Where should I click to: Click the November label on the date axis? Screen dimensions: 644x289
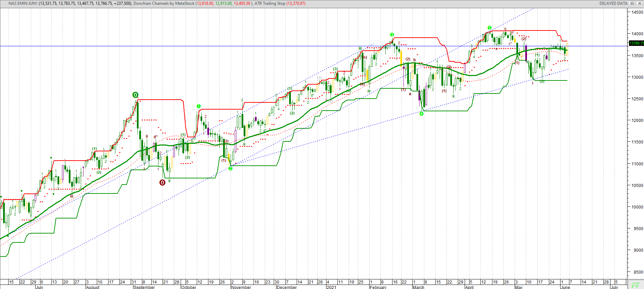pos(241,287)
